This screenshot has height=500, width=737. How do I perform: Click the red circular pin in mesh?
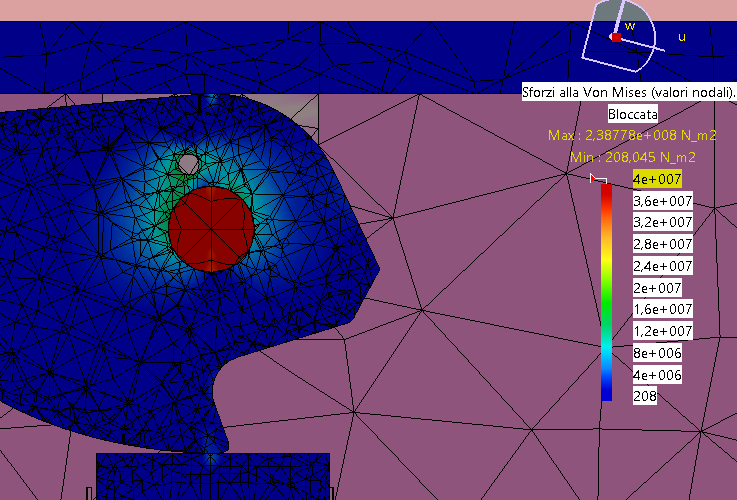click(x=211, y=229)
